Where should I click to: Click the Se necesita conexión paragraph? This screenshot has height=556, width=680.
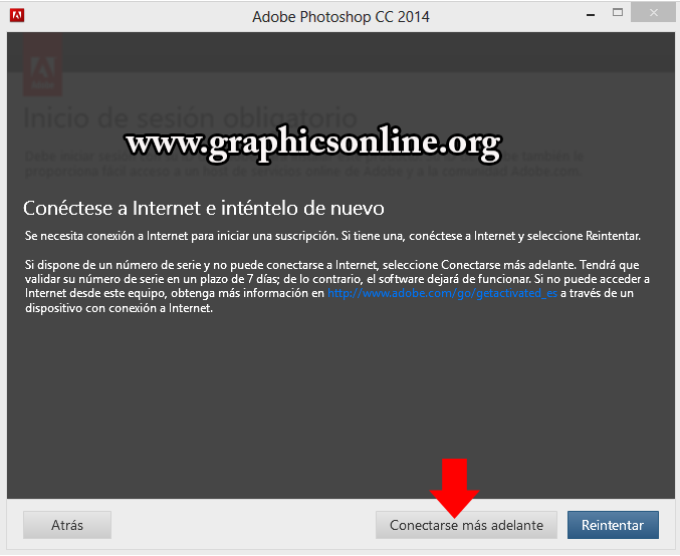(333, 236)
